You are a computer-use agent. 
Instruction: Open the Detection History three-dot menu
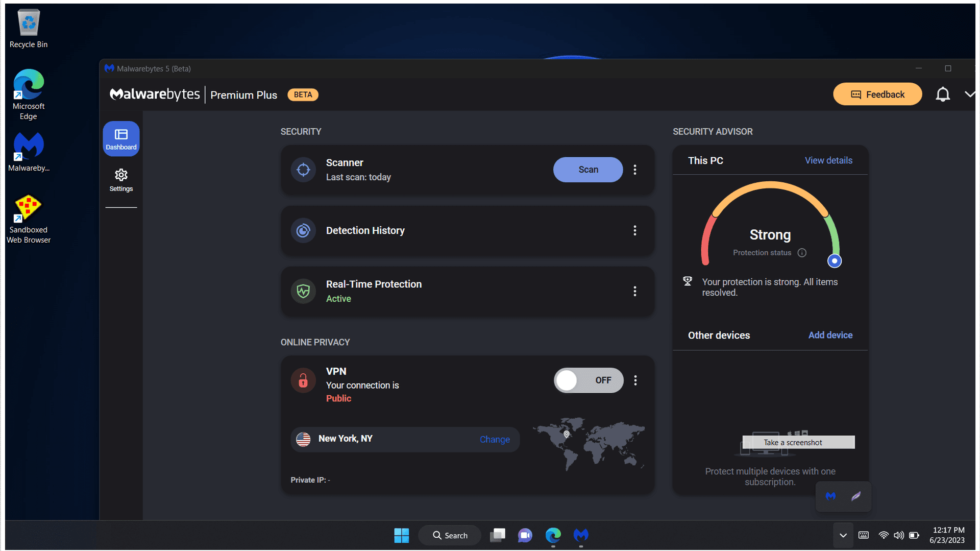point(635,231)
